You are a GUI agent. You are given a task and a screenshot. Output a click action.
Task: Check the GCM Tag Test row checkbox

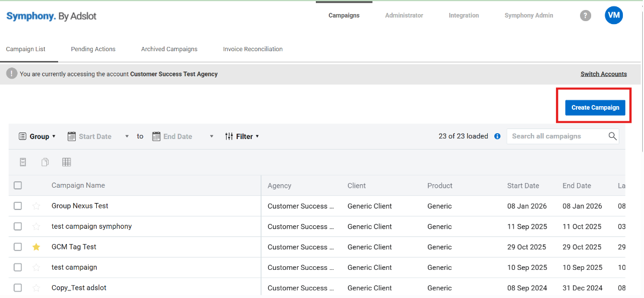(18, 247)
